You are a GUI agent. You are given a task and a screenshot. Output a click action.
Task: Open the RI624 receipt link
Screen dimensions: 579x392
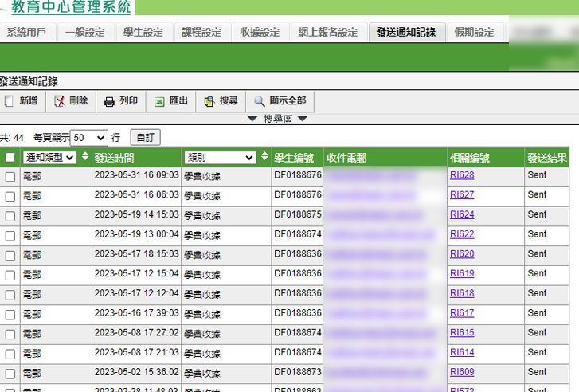(462, 214)
